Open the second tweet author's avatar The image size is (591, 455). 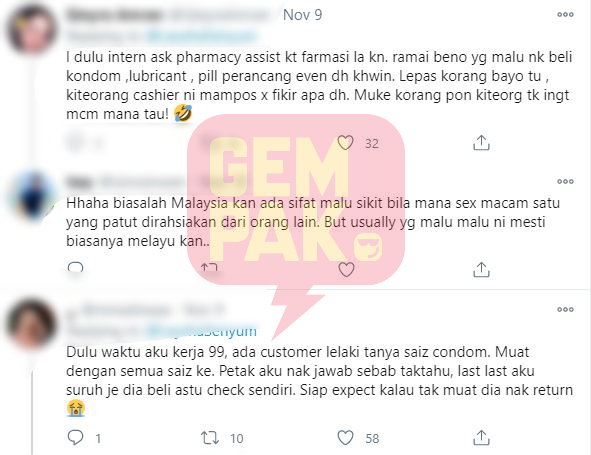[x=33, y=196]
